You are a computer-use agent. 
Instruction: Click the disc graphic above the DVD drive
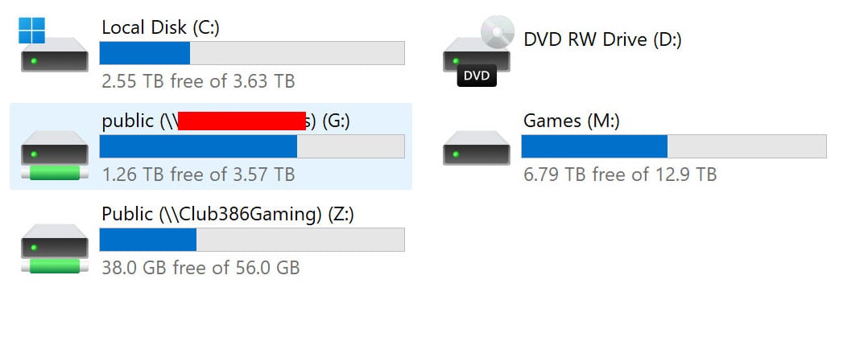pos(497,32)
